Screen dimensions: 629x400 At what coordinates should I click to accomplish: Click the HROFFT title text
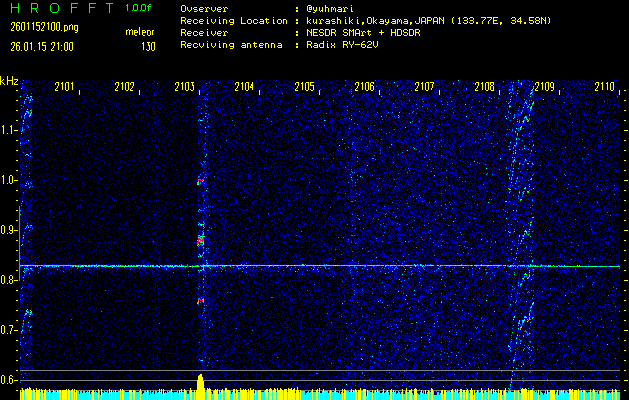click(63, 8)
